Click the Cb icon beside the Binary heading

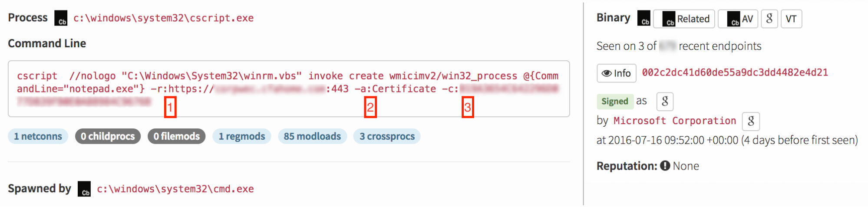coord(644,18)
